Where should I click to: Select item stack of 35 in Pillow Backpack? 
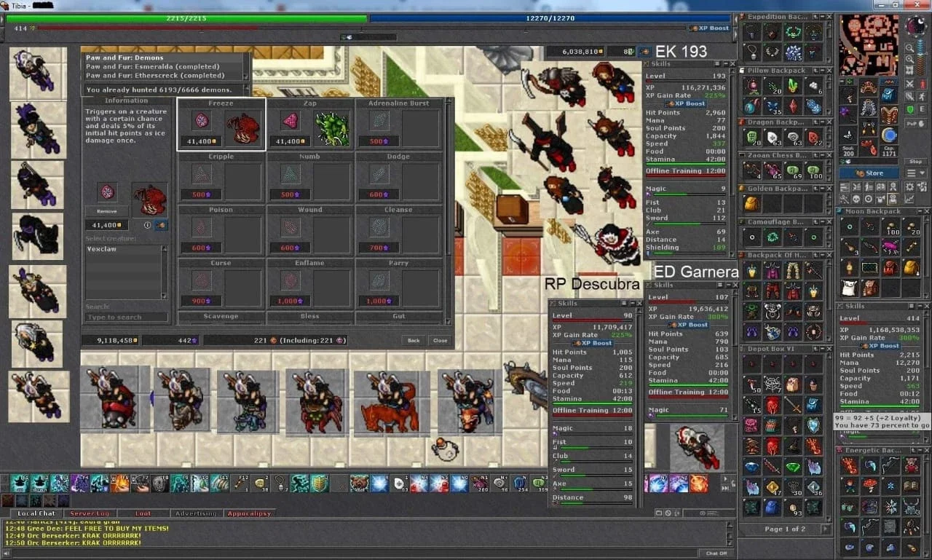(x=773, y=106)
